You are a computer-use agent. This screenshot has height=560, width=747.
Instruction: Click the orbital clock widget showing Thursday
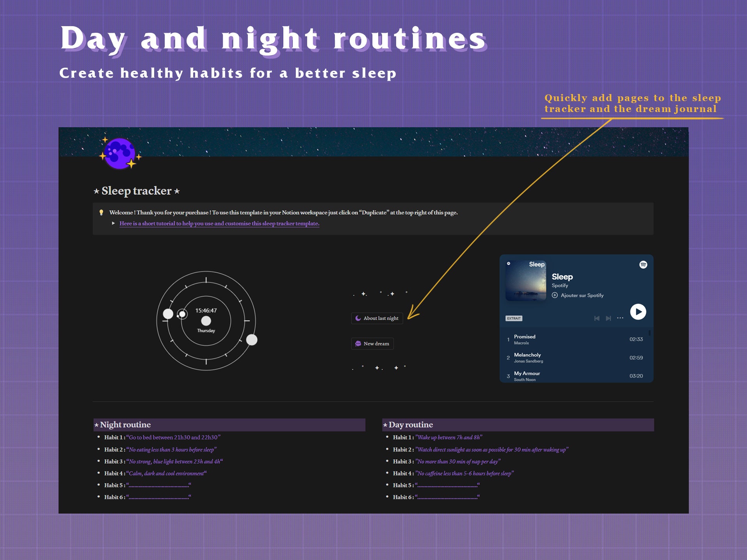point(206,321)
